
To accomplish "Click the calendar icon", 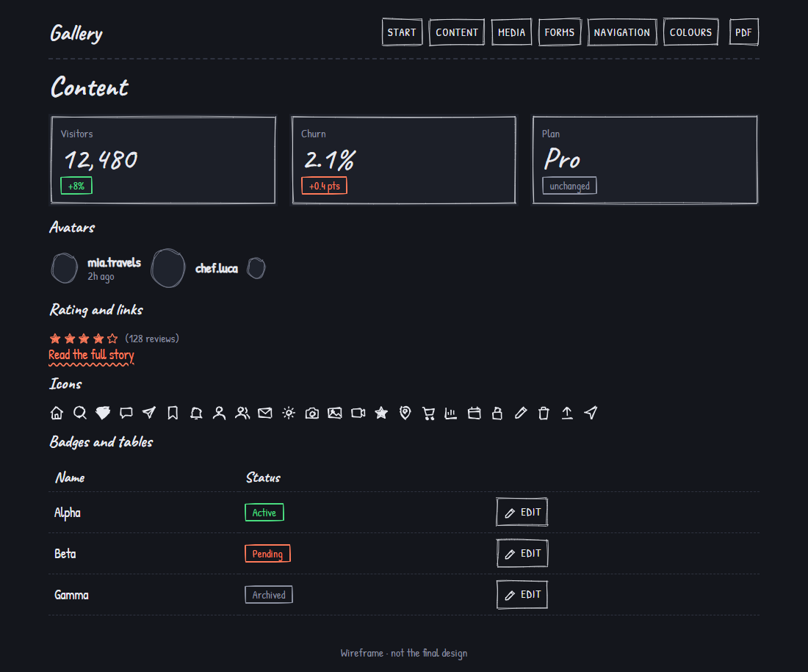I will [x=474, y=413].
